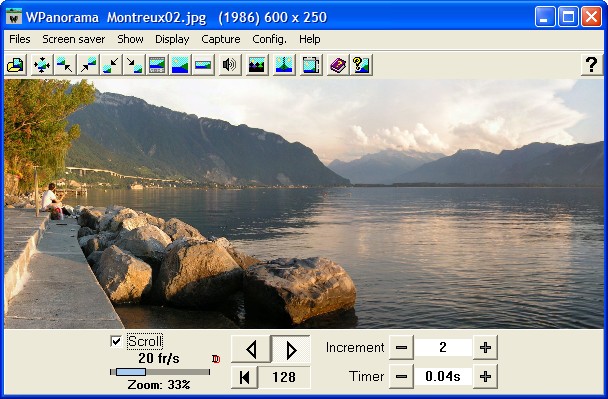
Task: Click the position field showing 128
Action: click(284, 377)
